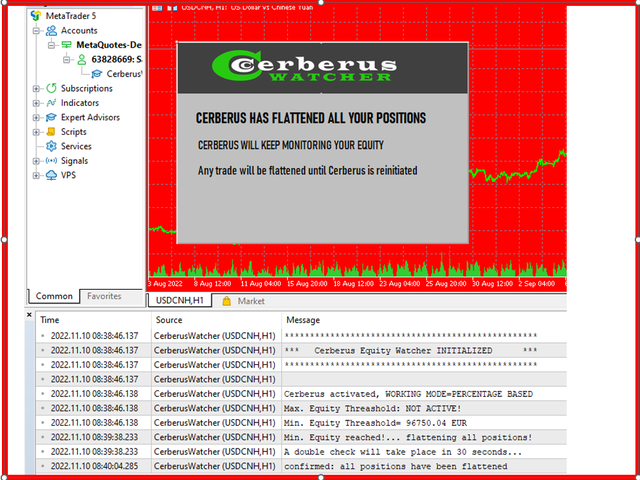The height and width of the screenshot is (480, 640).
Task: Click the Services gear icon
Action: click(51, 146)
